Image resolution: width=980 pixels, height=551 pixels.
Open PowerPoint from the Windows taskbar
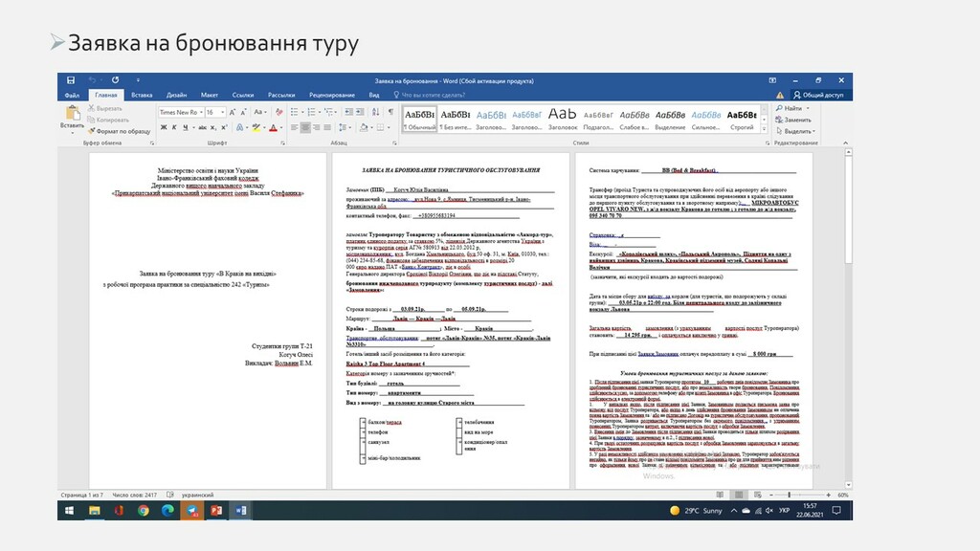[216, 511]
